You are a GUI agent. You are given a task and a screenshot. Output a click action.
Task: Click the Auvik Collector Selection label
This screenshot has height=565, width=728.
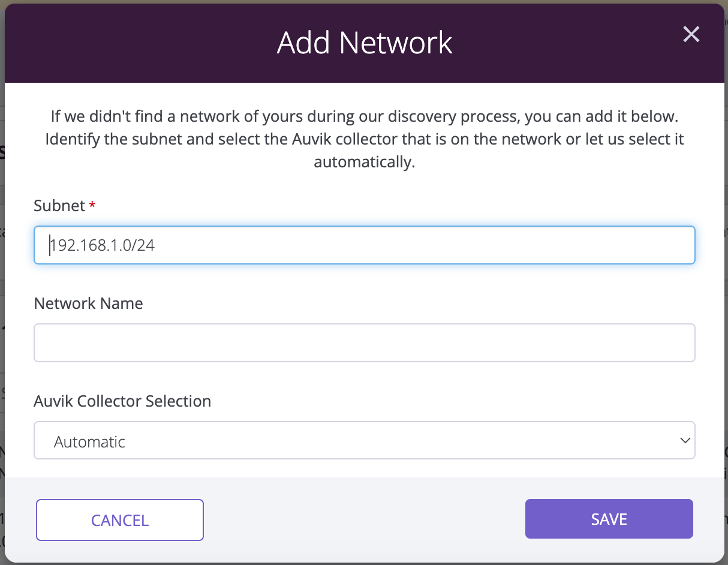pos(122,401)
